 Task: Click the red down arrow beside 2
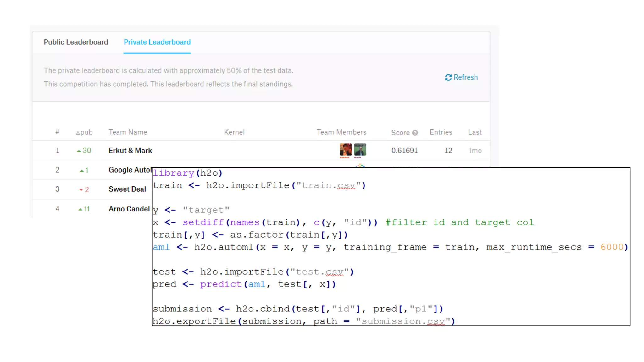click(81, 190)
